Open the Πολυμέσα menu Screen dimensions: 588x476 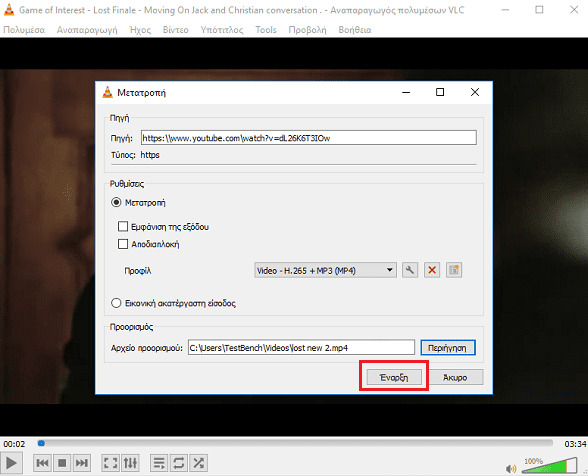[24, 30]
